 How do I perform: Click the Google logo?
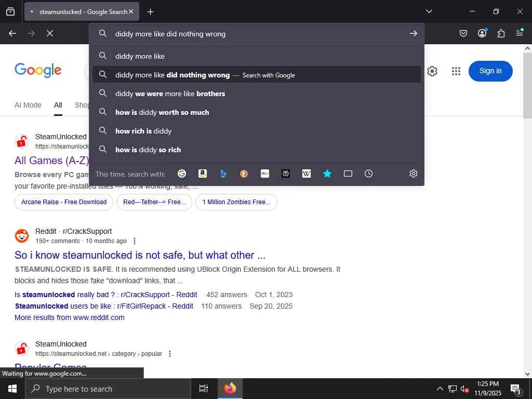click(38, 71)
